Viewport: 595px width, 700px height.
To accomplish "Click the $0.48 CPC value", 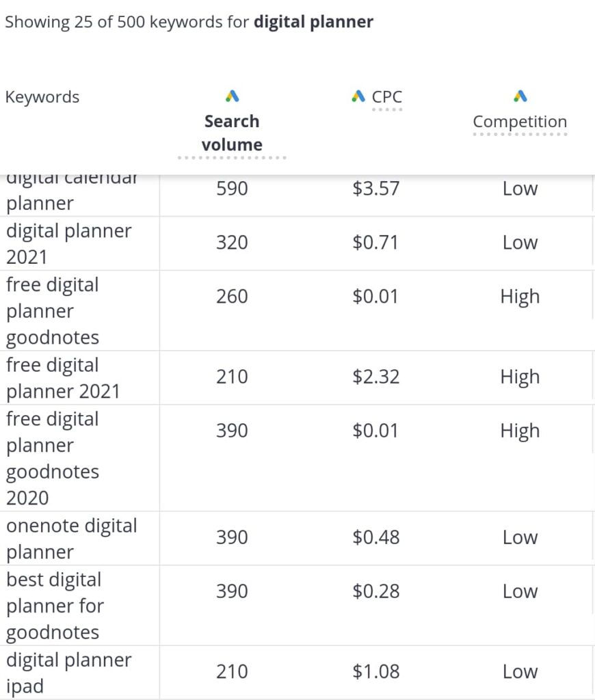I will point(375,537).
